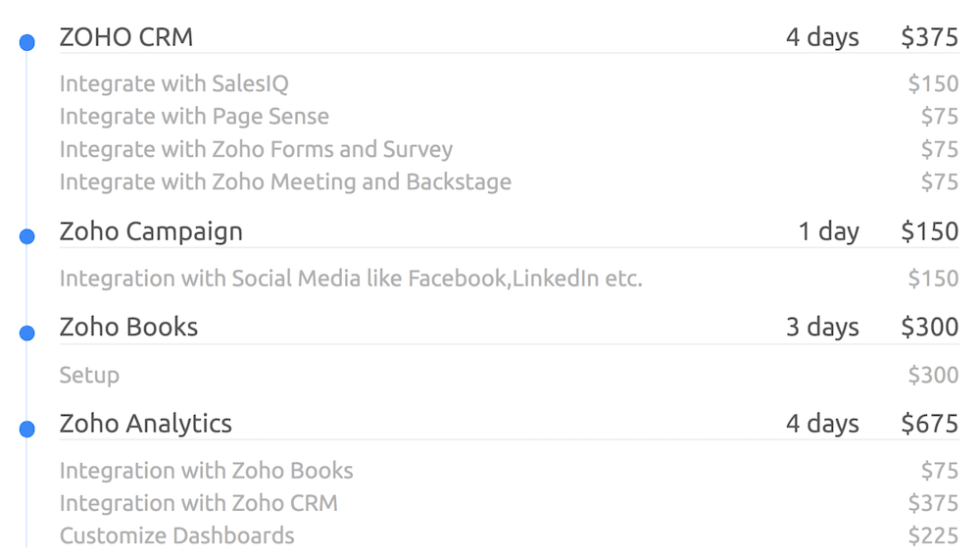980x560 pixels.
Task: Select the Integrate with SalesIQ item
Action: coord(174,84)
